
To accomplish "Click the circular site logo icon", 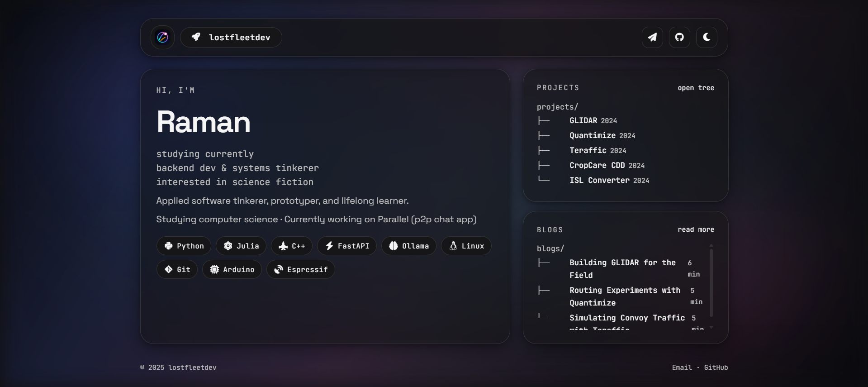I will tap(162, 37).
